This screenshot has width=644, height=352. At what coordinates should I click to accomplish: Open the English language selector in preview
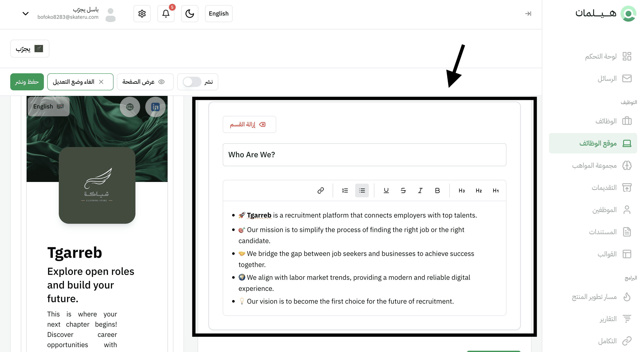pos(49,106)
